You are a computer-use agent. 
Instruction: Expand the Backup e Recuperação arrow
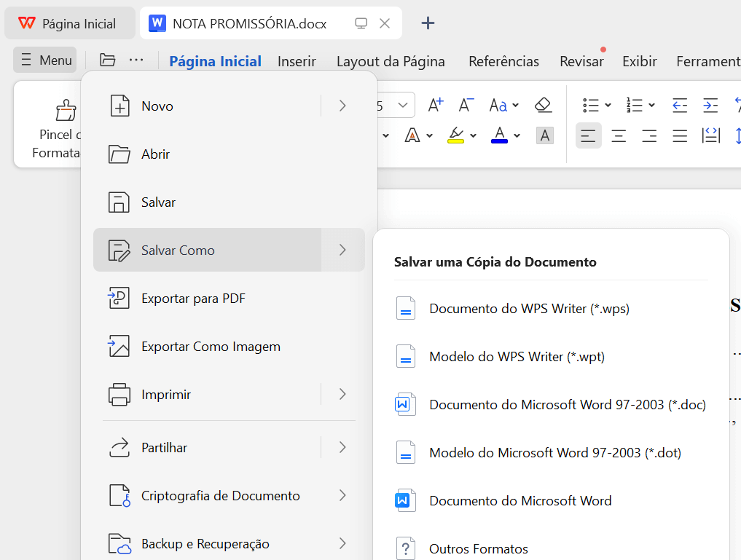click(x=343, y=543)
